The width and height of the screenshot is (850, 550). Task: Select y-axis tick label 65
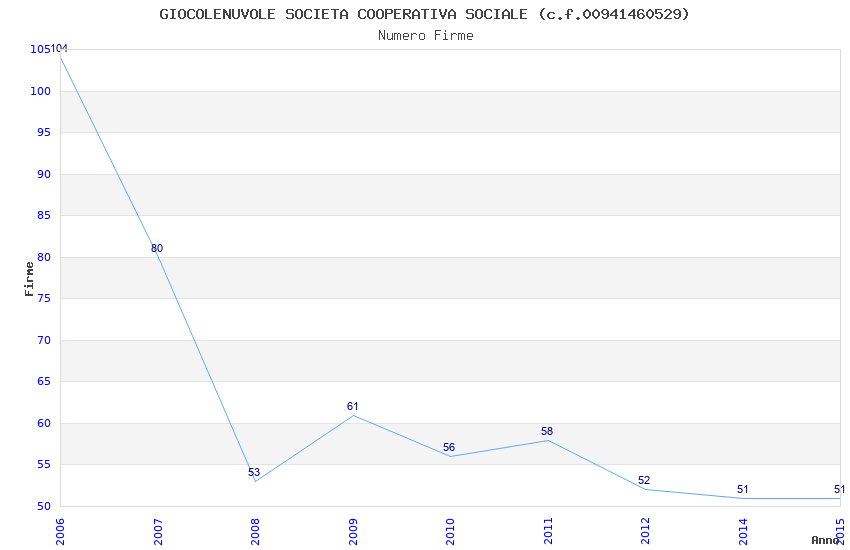[44, 381]
